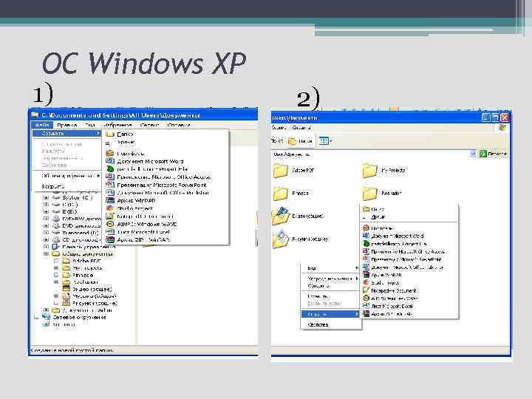Expand DVD дисковод node in folder tree
Viewport: 532px width, 399px height.
(x=46, y=225)
